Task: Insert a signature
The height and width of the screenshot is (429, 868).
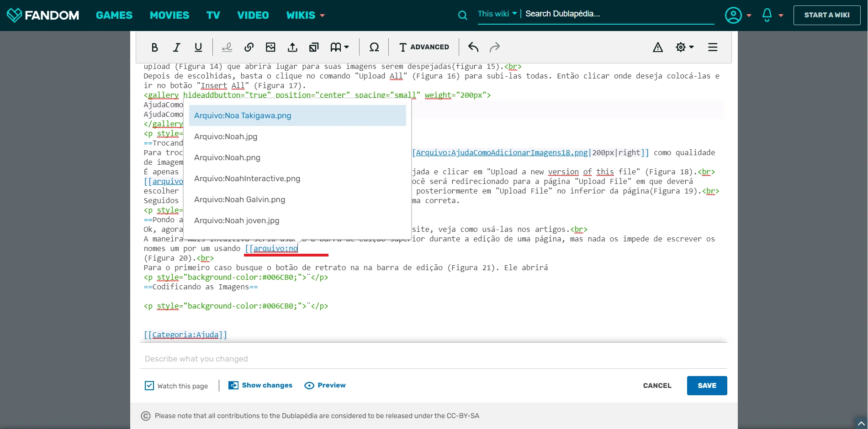Action: click(227, 47)
